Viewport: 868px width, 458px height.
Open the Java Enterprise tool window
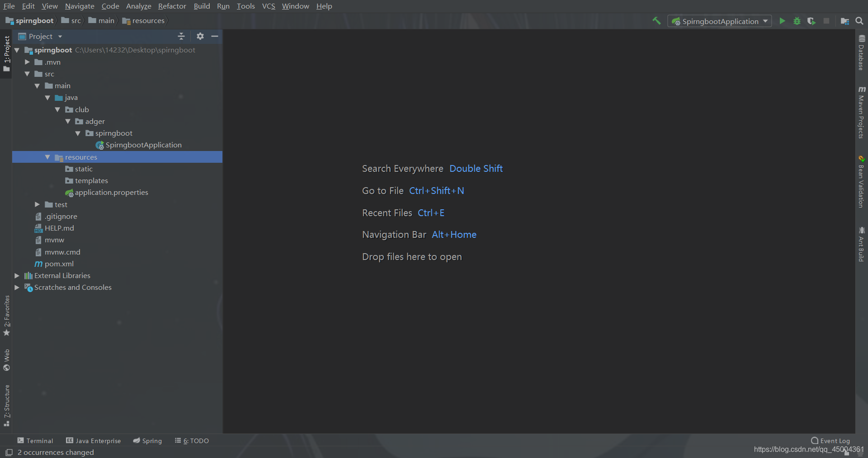pos(94,441)
